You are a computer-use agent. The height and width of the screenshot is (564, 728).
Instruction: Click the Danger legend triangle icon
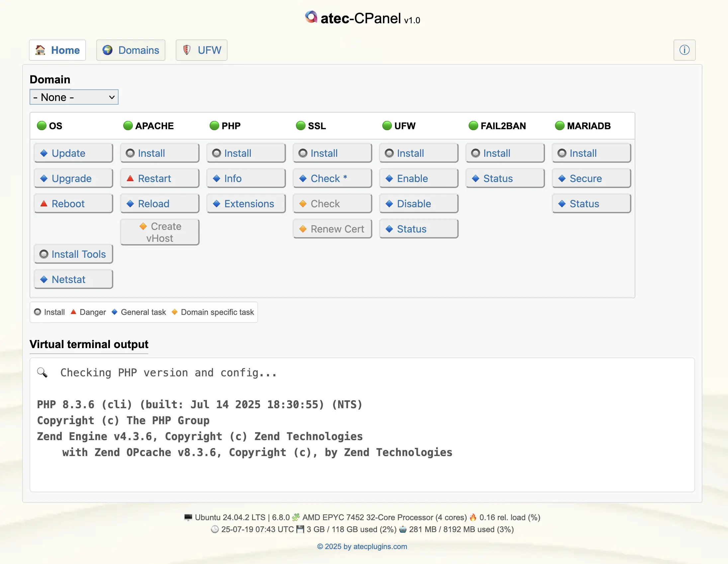(x=73, y=312)
